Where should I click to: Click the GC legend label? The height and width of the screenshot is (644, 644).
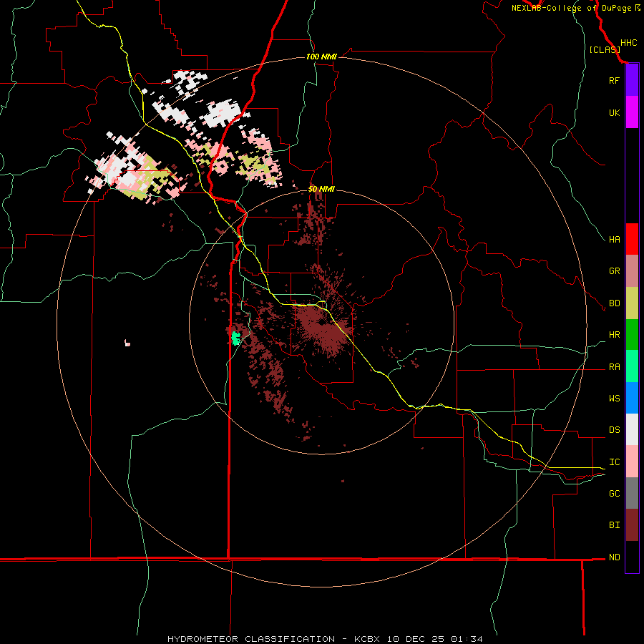click(x=614, y=494)
